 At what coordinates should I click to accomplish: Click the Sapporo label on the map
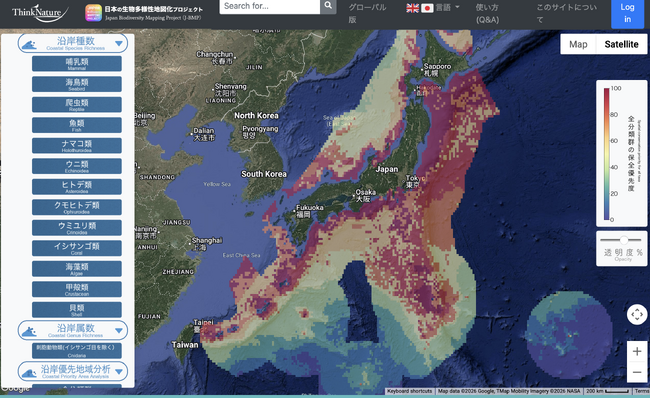click(x=437, y=69)
